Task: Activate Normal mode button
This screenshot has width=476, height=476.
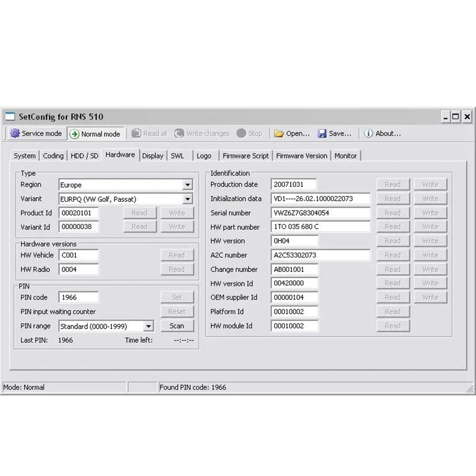Action: pos(96,134)
